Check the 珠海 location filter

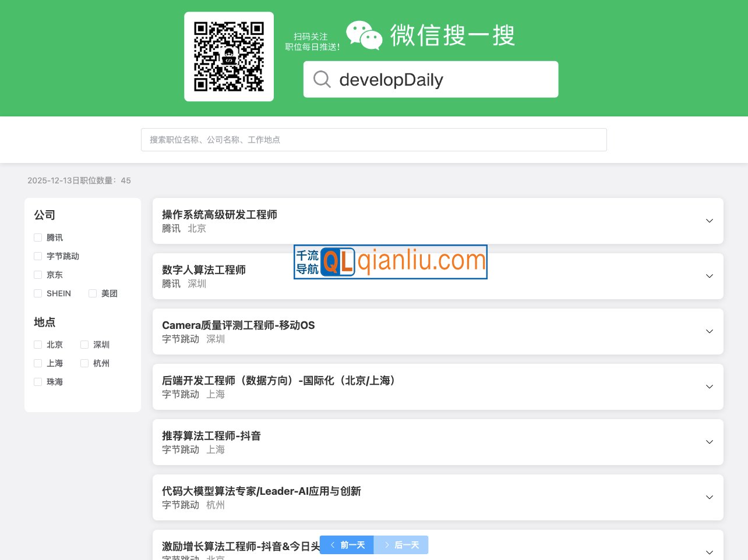38,381
